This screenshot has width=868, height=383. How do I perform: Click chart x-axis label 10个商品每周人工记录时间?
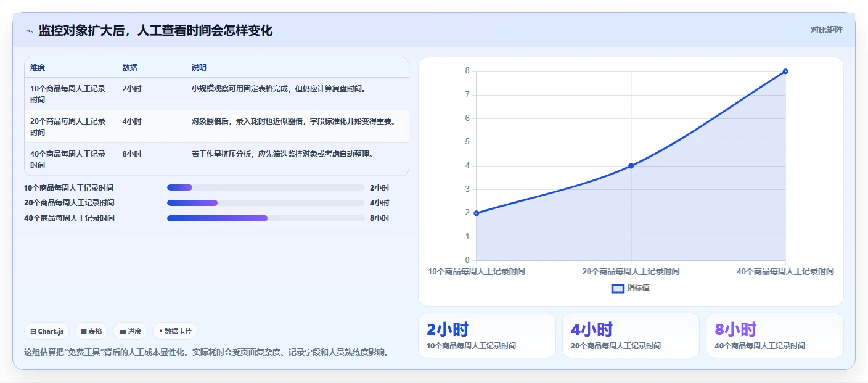click(x=476, y=271)
